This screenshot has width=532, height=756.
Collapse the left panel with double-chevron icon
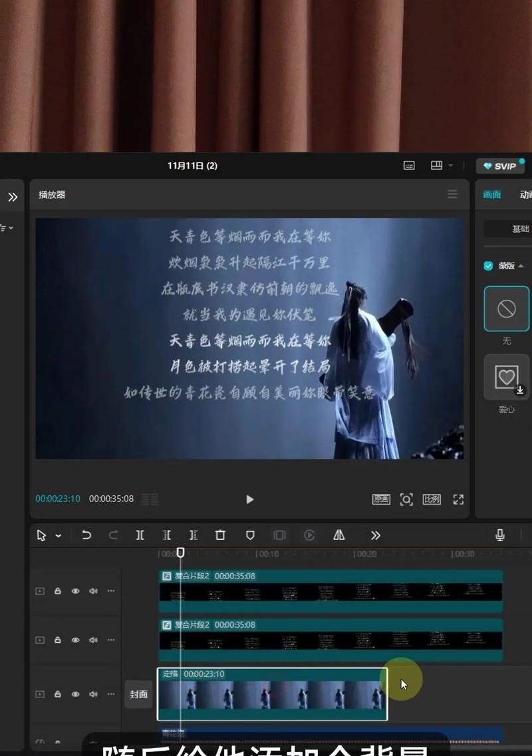pyautogui.click(x=13, y=197)
